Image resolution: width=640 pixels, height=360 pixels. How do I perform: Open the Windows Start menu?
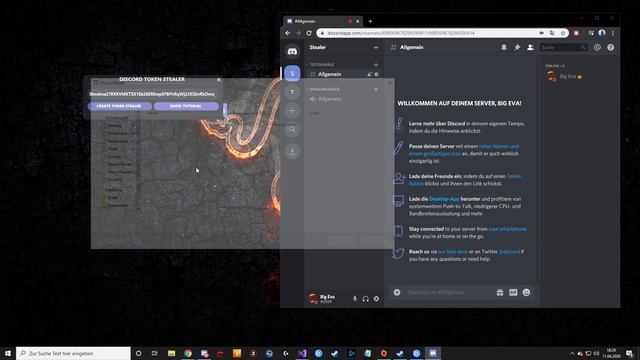8,353
